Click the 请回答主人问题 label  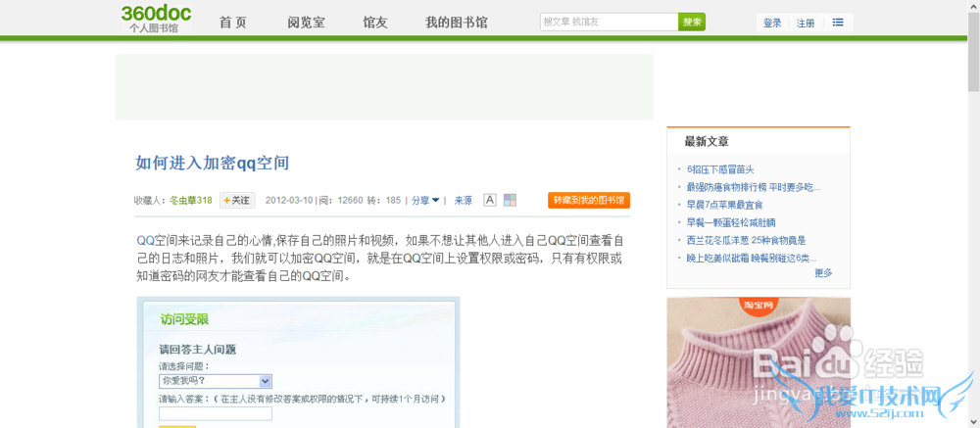[x=198, y=350]
